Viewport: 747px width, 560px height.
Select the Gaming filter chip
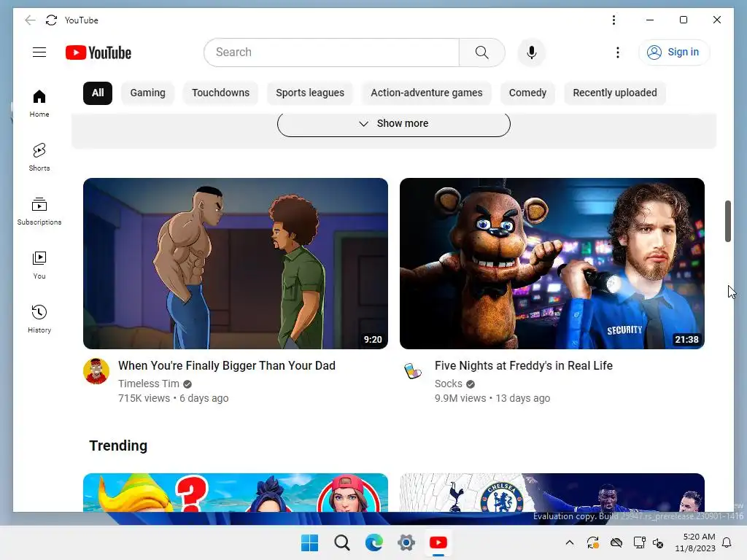point(147,93)
